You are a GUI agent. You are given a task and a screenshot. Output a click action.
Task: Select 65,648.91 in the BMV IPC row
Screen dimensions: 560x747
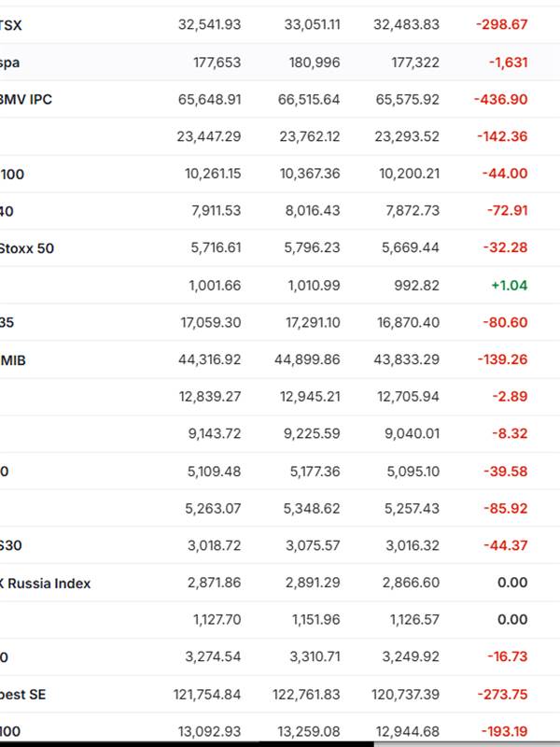(209, 100)
